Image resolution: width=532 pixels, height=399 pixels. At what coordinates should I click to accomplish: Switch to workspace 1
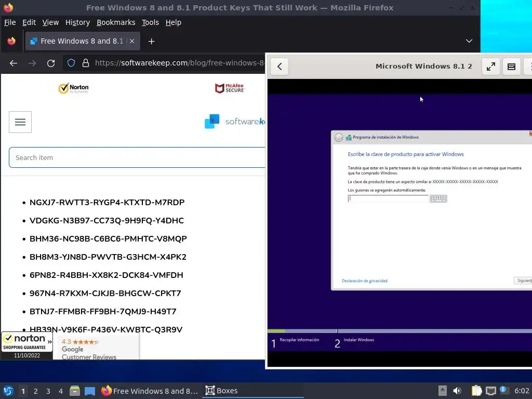pos(23,391)
